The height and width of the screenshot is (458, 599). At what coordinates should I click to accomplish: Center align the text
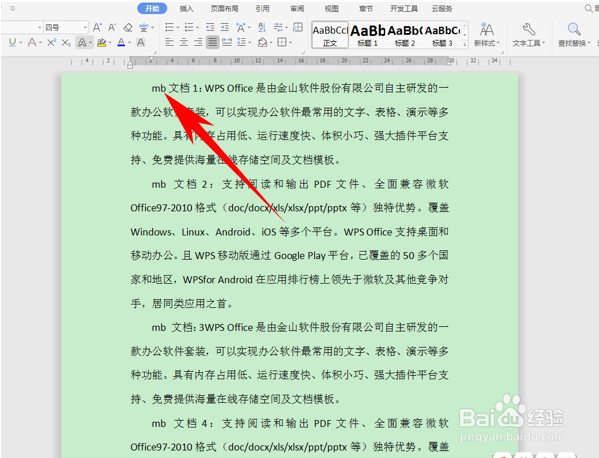coord(184,42)
